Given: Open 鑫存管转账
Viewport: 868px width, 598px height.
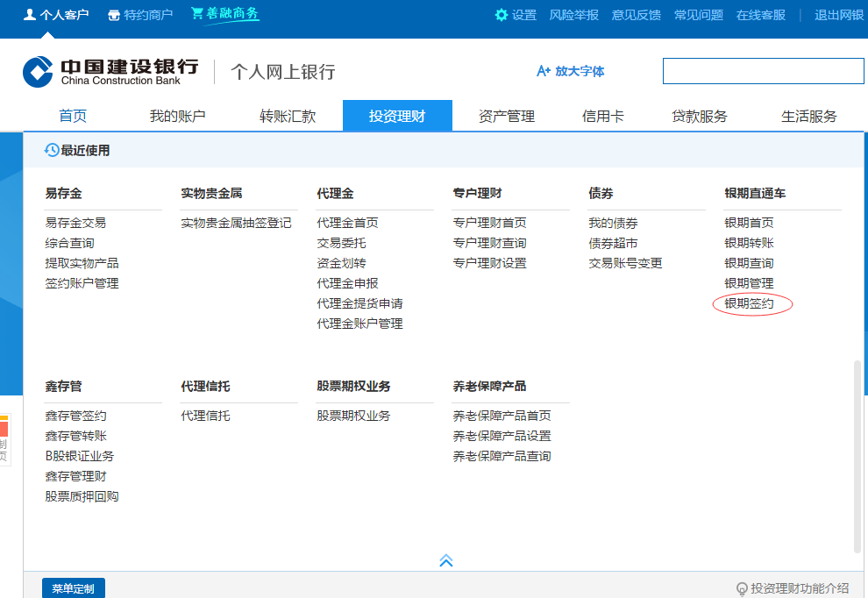Looking at the screenshot, I should [75, 436].
